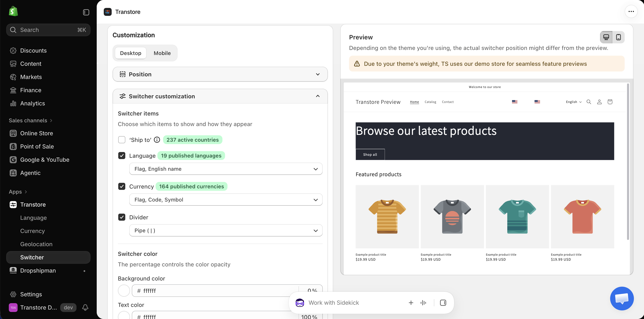Screen dimensions: 644x319
Task: Open the 'Pipe ( | )' divider dropdown
Action: [226, 230]
